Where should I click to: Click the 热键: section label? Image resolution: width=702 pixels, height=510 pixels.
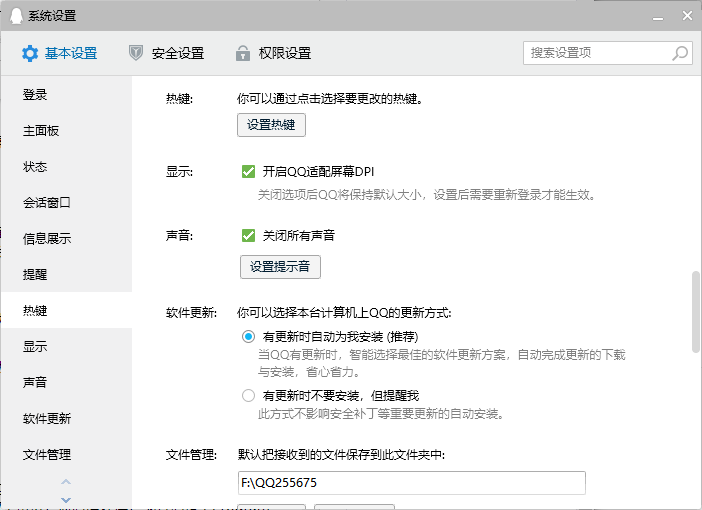[179, 99]
